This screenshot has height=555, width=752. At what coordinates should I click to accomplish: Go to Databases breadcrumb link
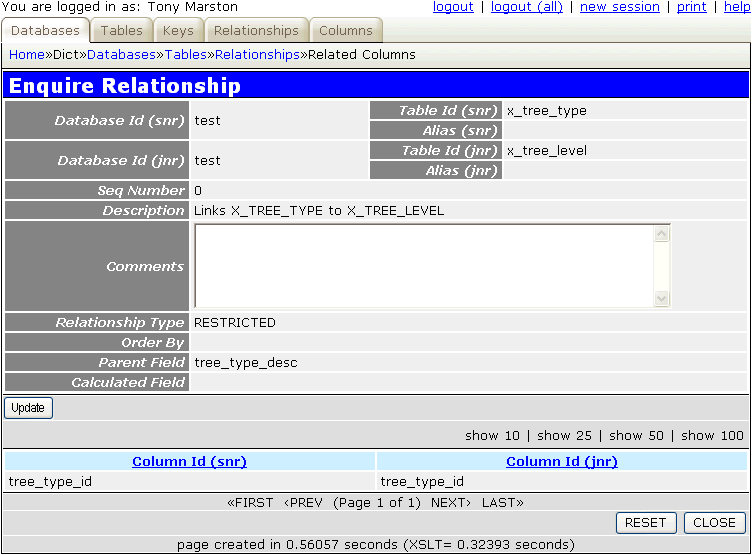[x=121, y=55]
